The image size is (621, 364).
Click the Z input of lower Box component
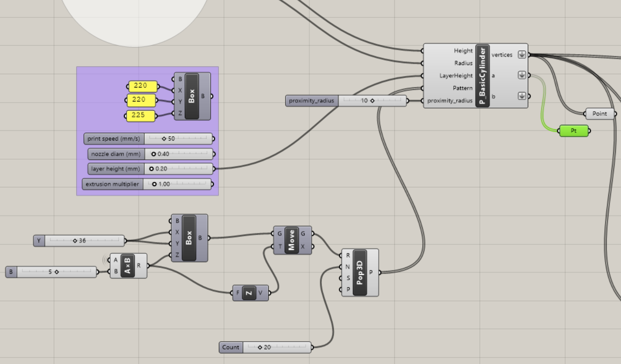pyautogui.click(x=177, y=255)
